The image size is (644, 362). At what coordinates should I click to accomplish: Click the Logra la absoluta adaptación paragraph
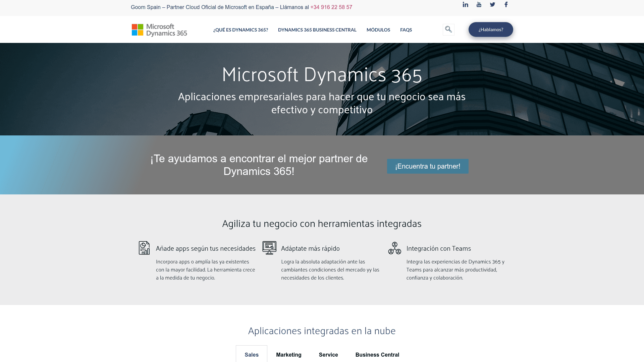click(x=330, y=269)
